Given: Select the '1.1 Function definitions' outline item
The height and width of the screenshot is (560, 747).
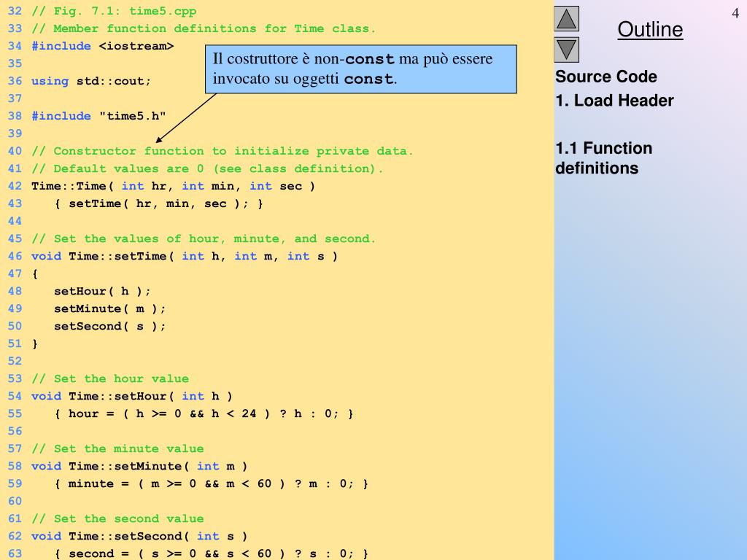Looking at the screenshot, I should click(603, 158).
